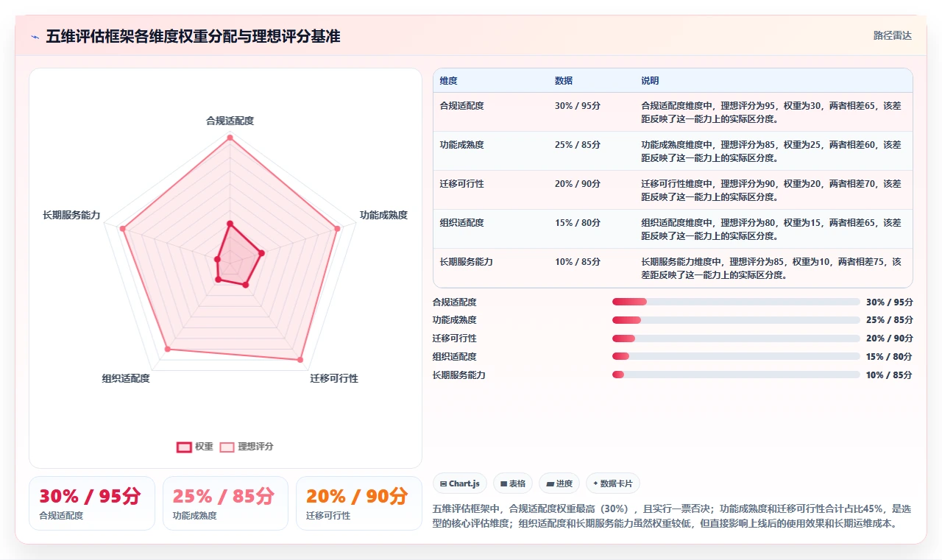The height and width of the screenshot is (560, 942).
Task: Click the ideal-score point on the 功能成熟度 axis
Action: (x=337, y=229)
